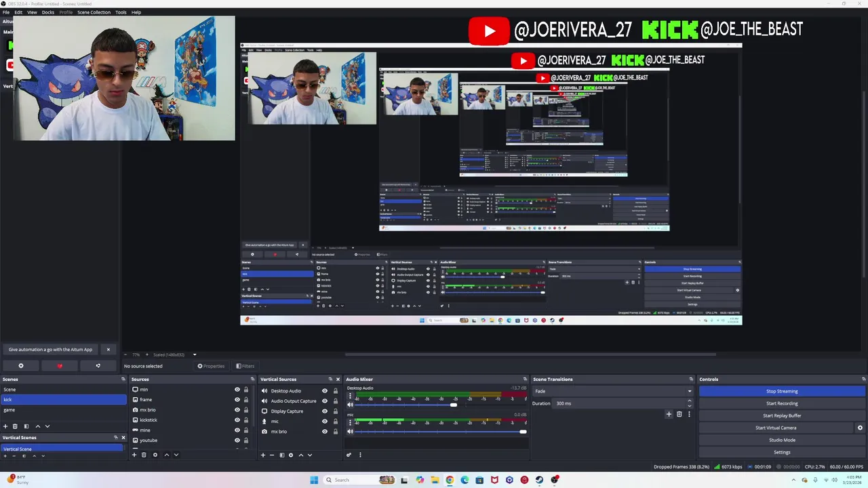Viewport: 868px width, 488px height.
Task: Open scene filters icon in Scenes toolbar
Action: tap(26, 426)
